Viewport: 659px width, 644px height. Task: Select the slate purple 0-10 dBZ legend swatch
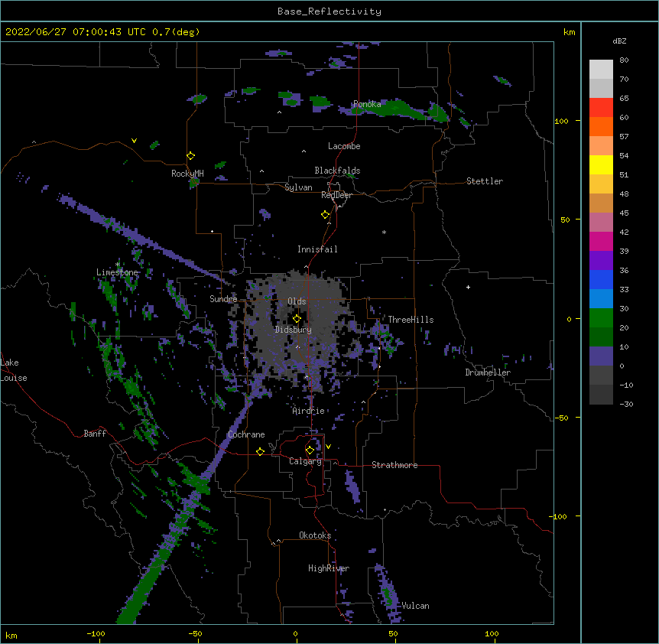click(601, 356)
